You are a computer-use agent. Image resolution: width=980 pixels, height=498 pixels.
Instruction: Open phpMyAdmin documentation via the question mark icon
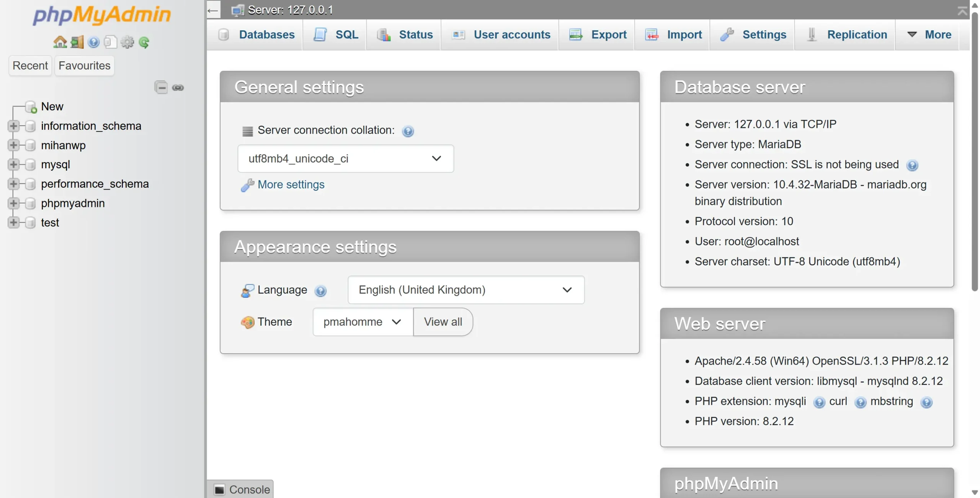tap(94, 42)
